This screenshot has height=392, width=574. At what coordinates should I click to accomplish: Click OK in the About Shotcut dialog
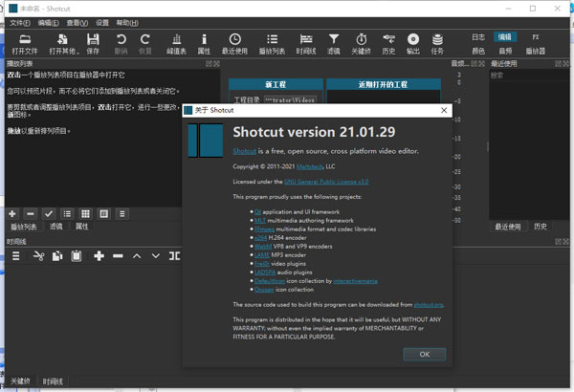click(x=424, y=354)
